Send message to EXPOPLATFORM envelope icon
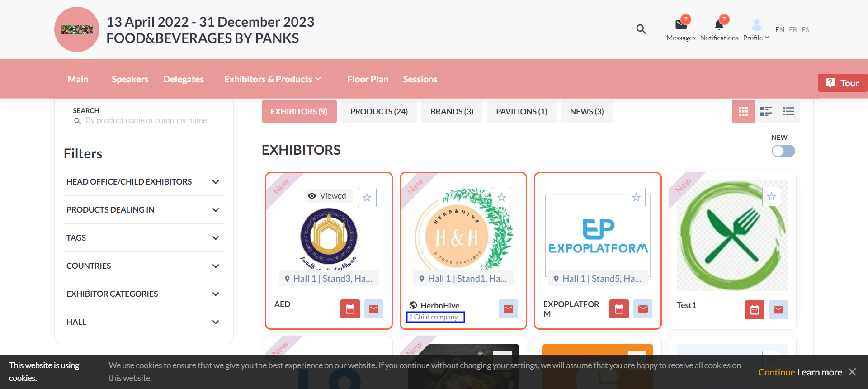Image resolution: width=868 pixels, height=389 pixels. tap(643, 309)
